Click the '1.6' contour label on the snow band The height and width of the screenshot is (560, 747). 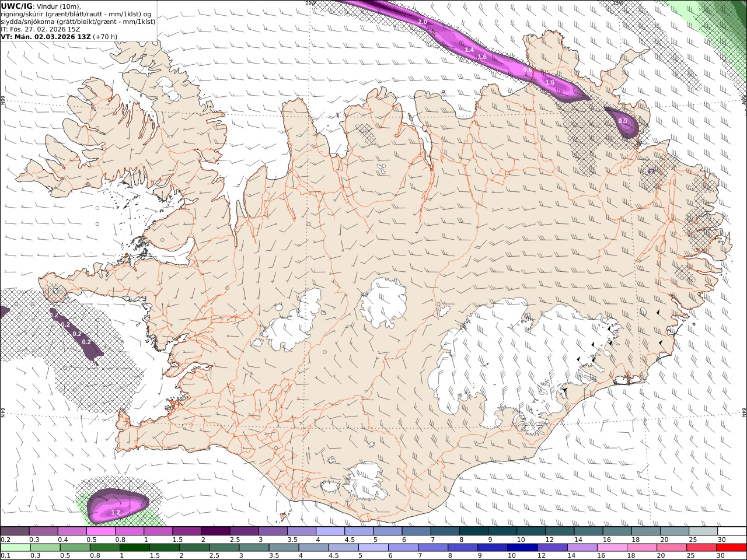(482, 57)
